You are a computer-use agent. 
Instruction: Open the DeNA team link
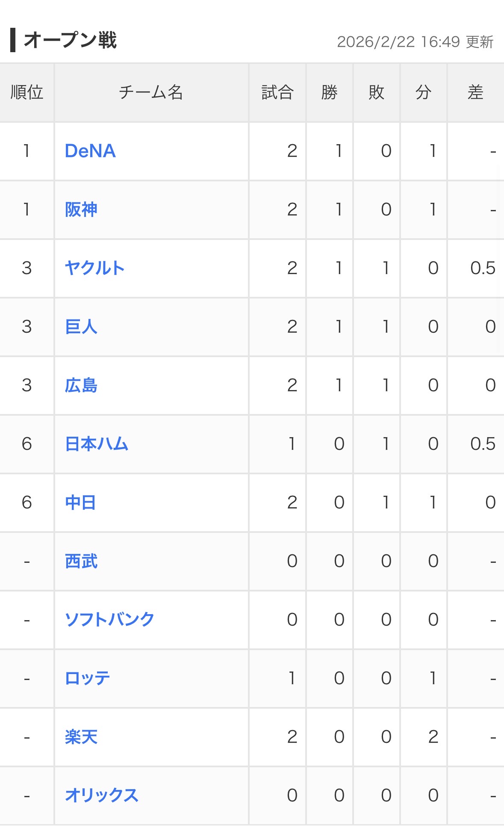(x=90, y=151)
